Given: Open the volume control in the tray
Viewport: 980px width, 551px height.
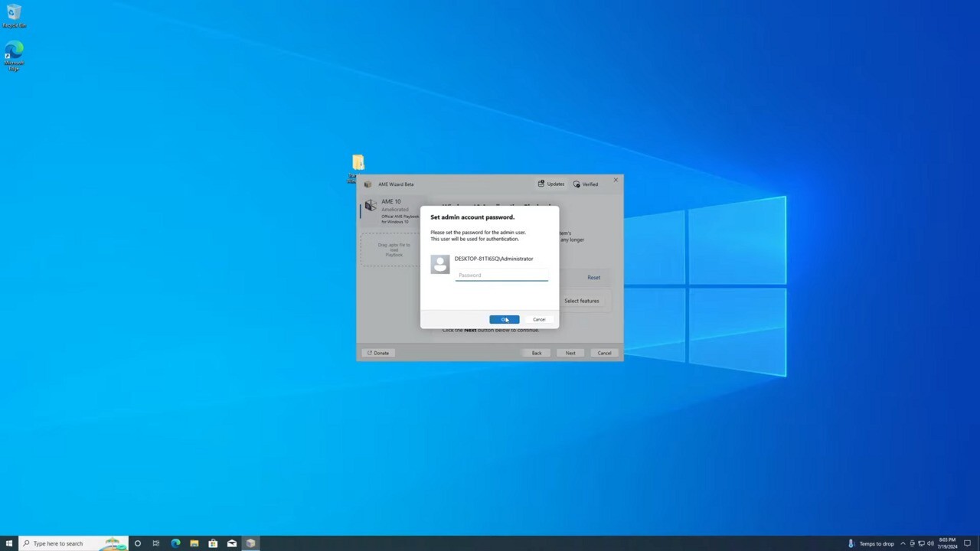Looking at the screenshot, I should [930, 543].
